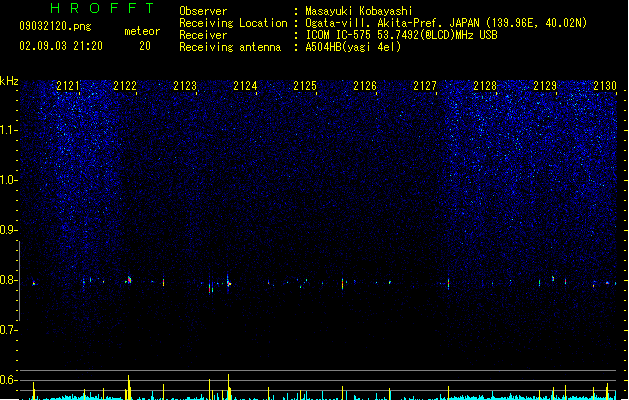This screenshot has width=629, height=400.
Task: Click the Receiving antenna label
Action: (230, 47)
